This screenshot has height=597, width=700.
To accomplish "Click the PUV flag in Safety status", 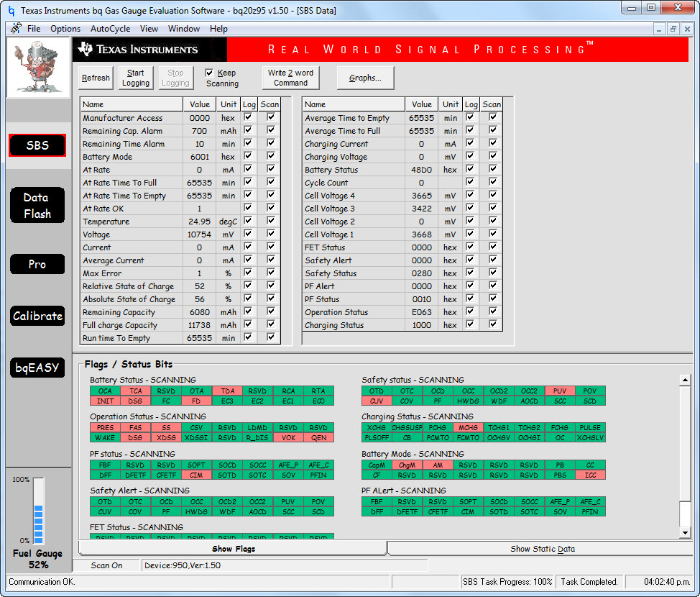I will pyautogui.click(x=560, y=391).
